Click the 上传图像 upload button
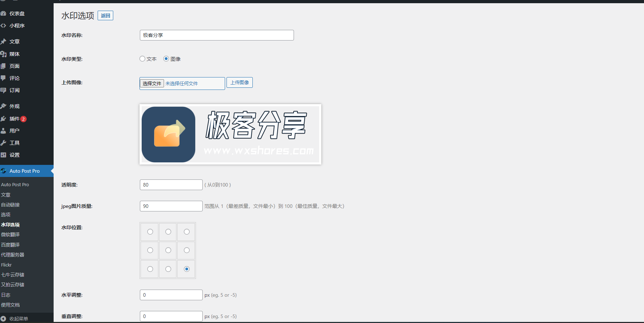This screenshot has height=323, width=644. coord(239,82)
